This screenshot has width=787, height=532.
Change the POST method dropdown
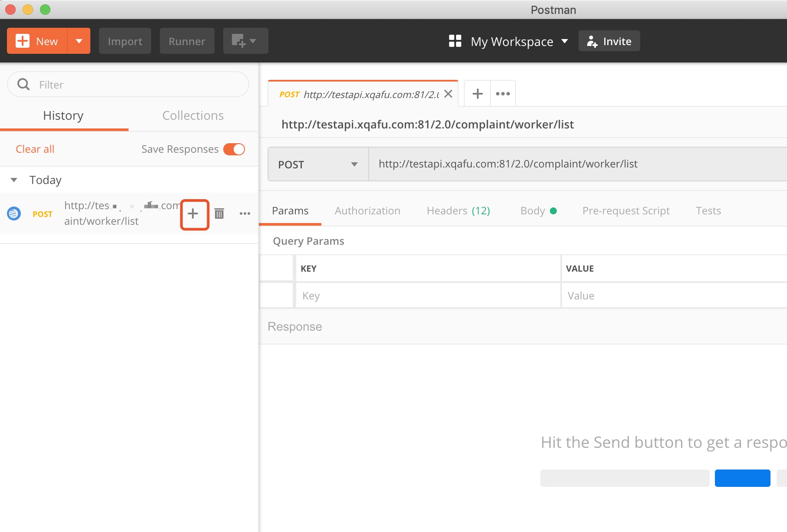[318, 164]
